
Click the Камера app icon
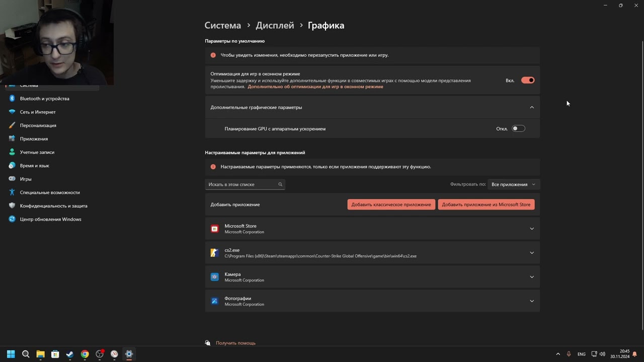click(215, 277)
